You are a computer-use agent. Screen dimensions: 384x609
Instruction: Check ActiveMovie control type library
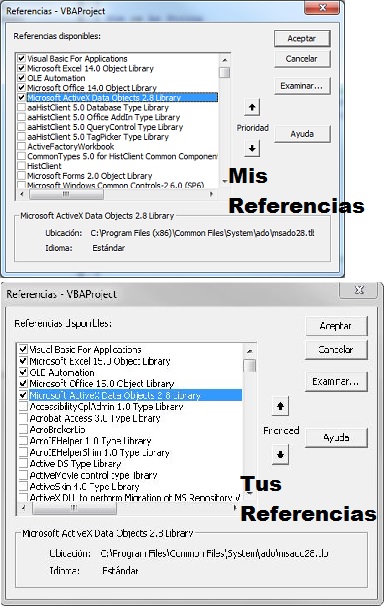23,475
